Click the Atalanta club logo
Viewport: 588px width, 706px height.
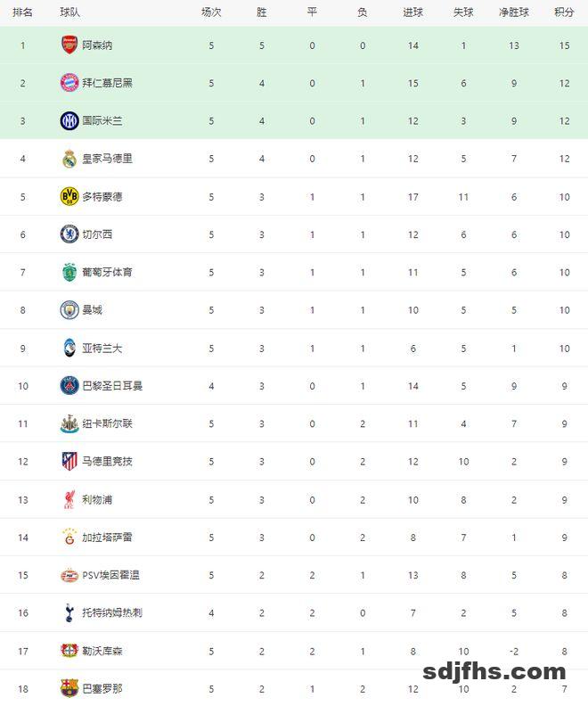click(69, 348)
